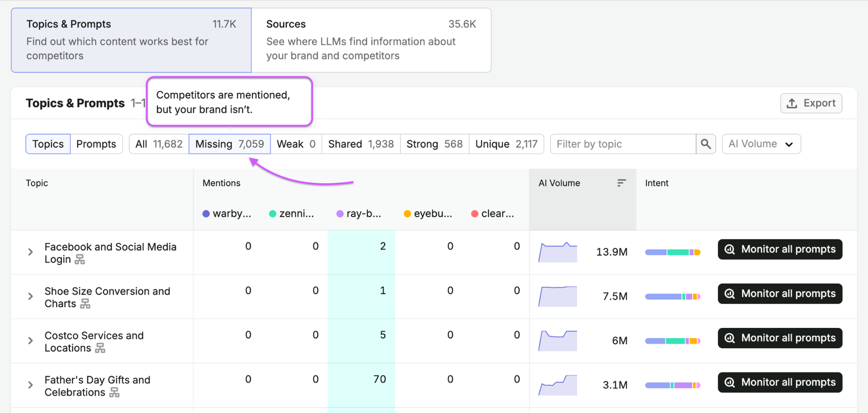Select the Sources card tab
868x413 pixels.
point(371,40)
